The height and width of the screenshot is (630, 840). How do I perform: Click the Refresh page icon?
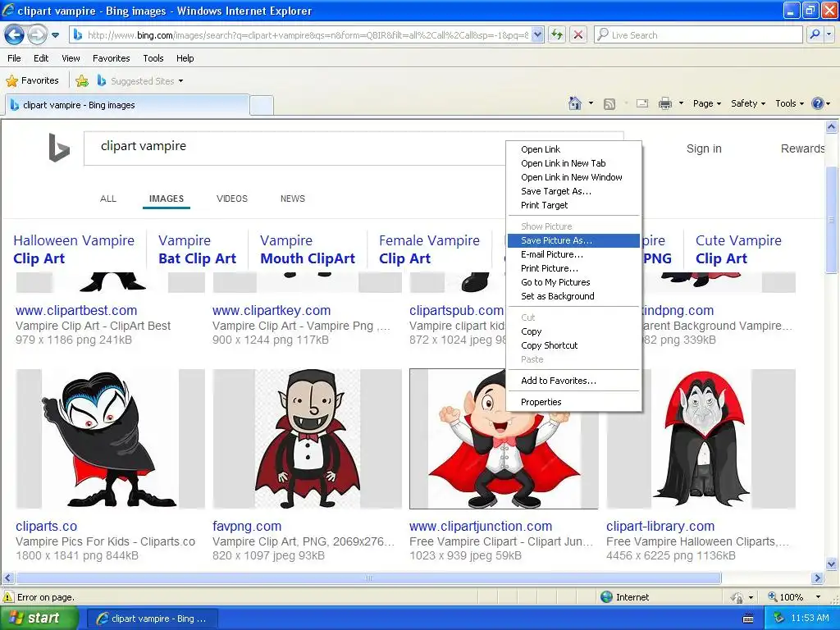557,34
